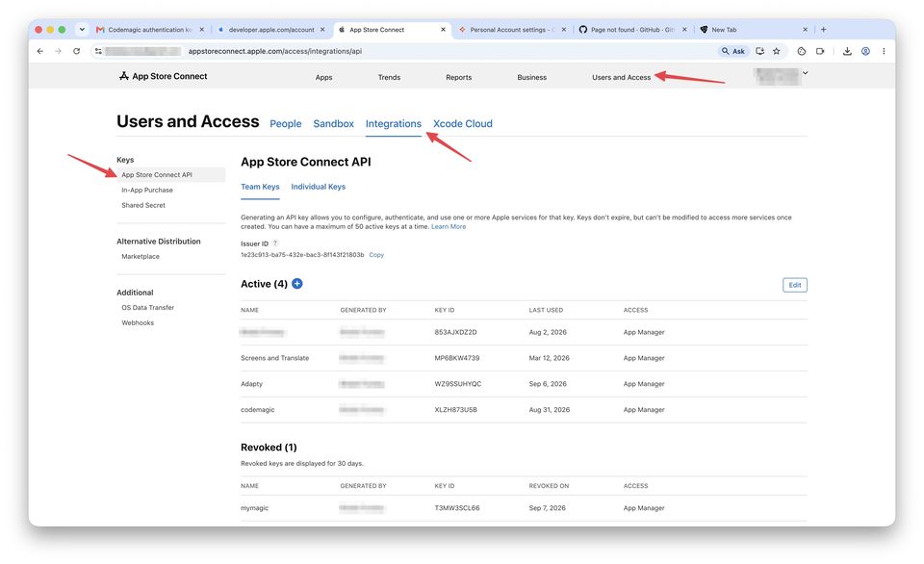
Task: Click the Edit button for active keys
Action: click(x=794, y=285)
